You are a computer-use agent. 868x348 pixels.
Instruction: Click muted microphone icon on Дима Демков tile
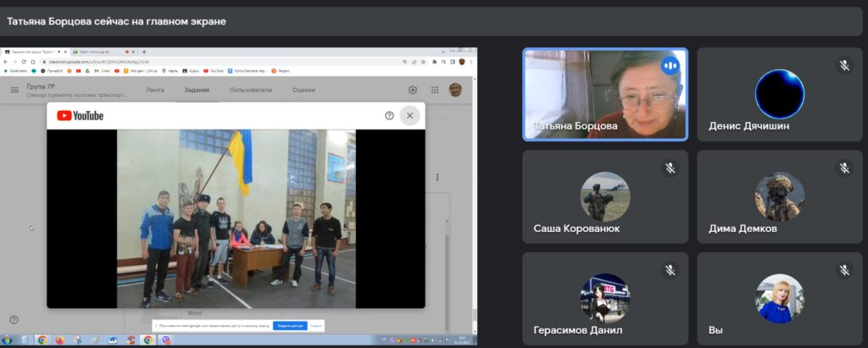point(844,168)
